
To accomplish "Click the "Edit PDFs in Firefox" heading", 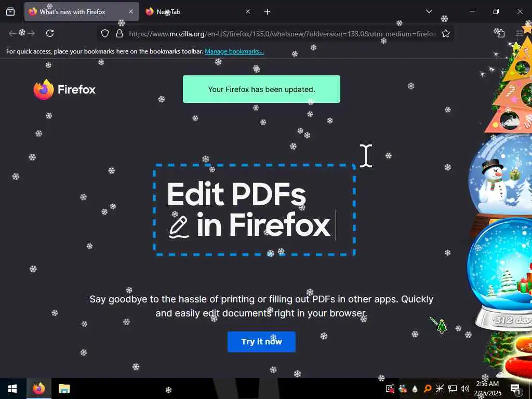I will pyautogui.click(x=248, y=210).
